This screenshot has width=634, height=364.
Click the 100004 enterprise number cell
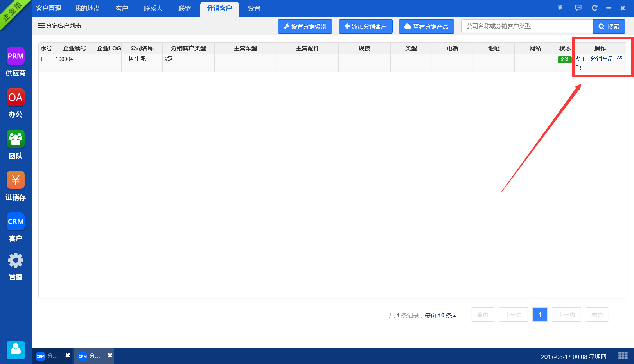click(x=75, y=63)
